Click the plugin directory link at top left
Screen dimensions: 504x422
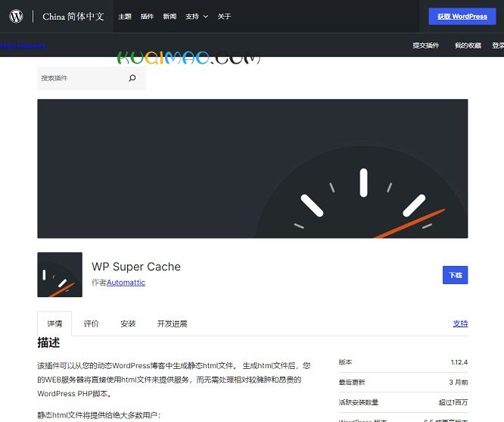pos(23,45)
